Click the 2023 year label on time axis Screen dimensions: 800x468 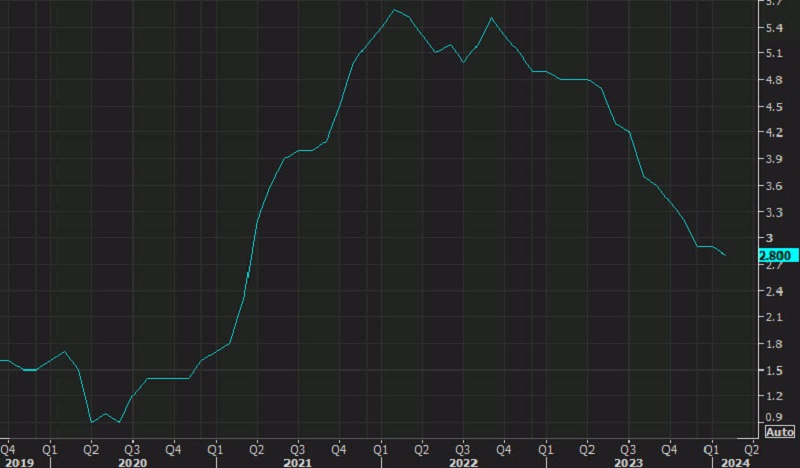pyautogui.click(x=627, y=461)
